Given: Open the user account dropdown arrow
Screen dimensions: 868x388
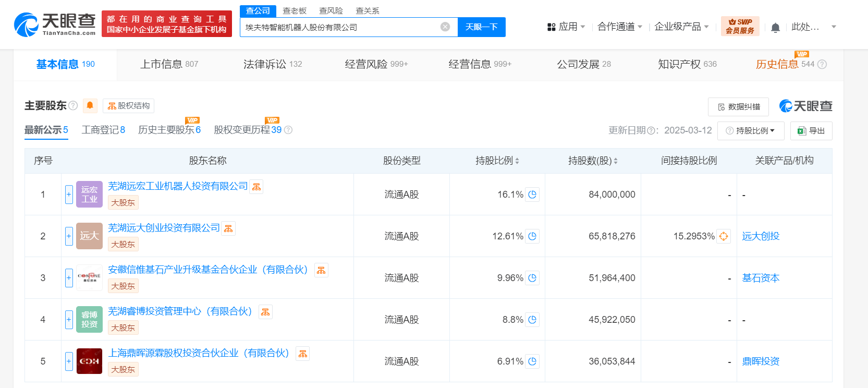Looking at the screenshot, I should coord(834,27).
